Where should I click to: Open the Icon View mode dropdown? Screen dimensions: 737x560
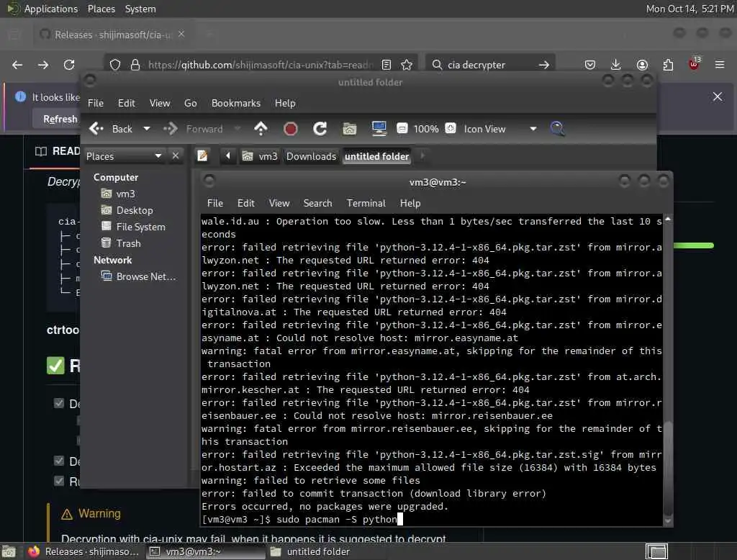(500, 129)
